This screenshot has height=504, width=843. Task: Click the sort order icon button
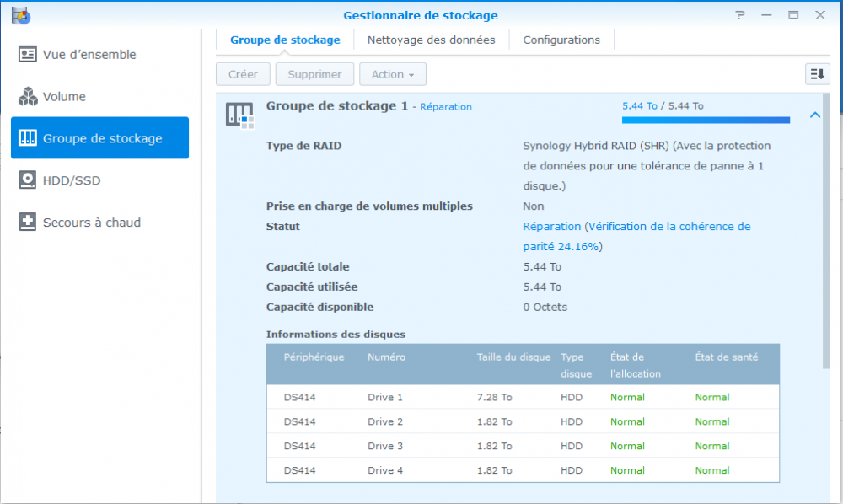pos(817,74)
